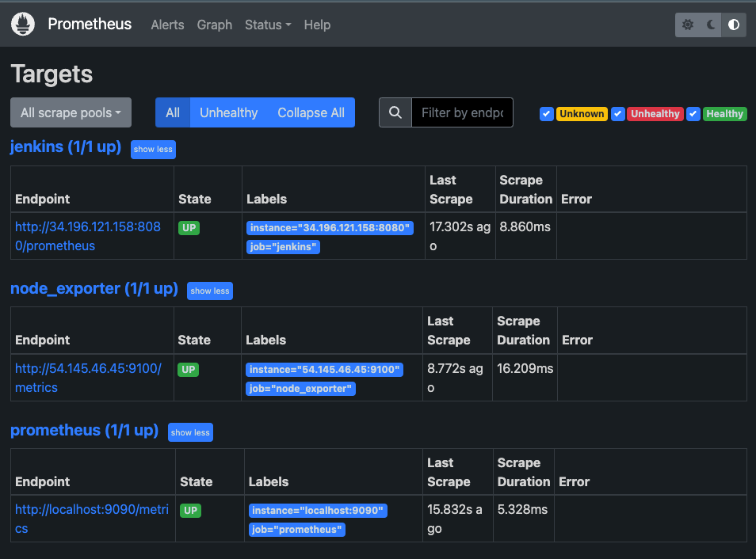Uncheck the Unknown targets filter
Image resolution: width=756 pixels, height=559 pixels.
tap(547, 114)
